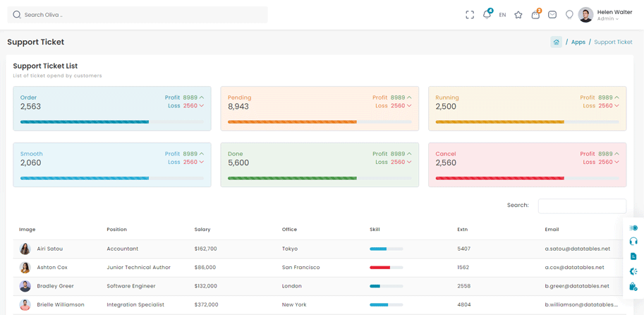Open headphones support icon in side panel

pos(633,242)
